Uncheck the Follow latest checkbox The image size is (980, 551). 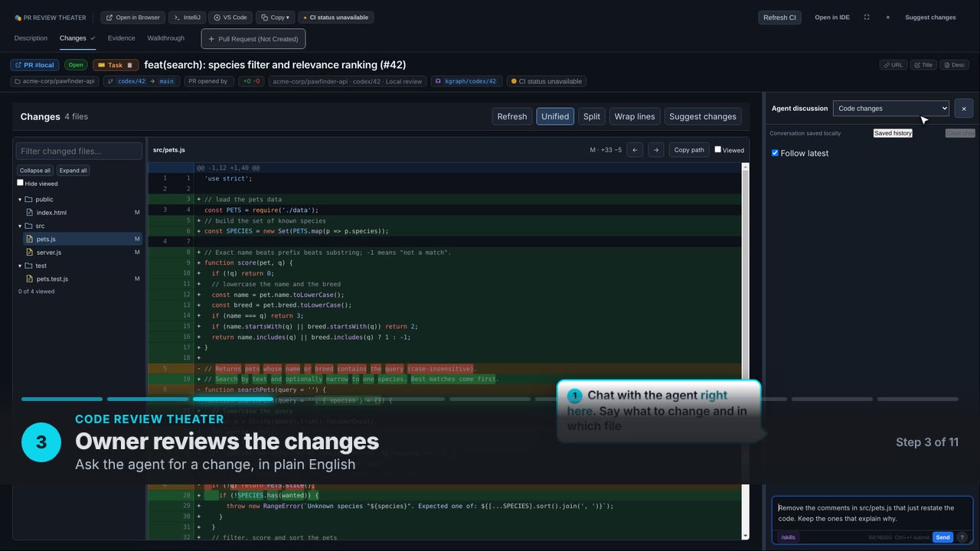click(x=775, y=153)
